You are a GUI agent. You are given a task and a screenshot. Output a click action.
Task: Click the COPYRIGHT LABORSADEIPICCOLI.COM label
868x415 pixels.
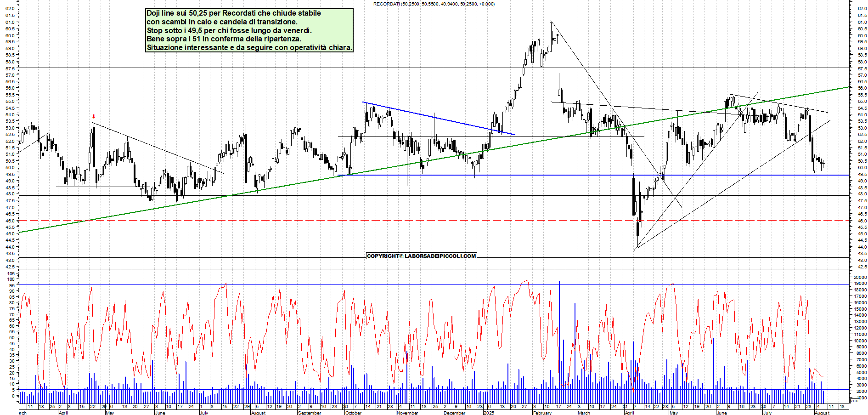pos(422,256)
